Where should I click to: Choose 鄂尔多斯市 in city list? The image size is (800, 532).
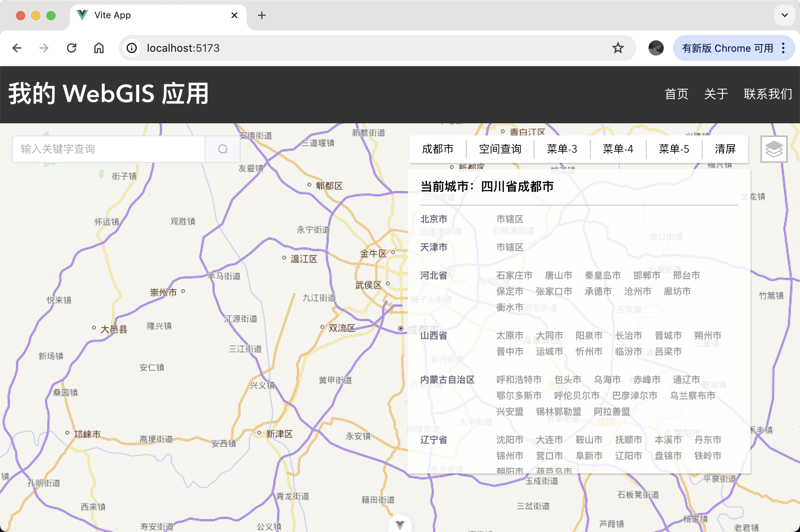click(519, 396)
